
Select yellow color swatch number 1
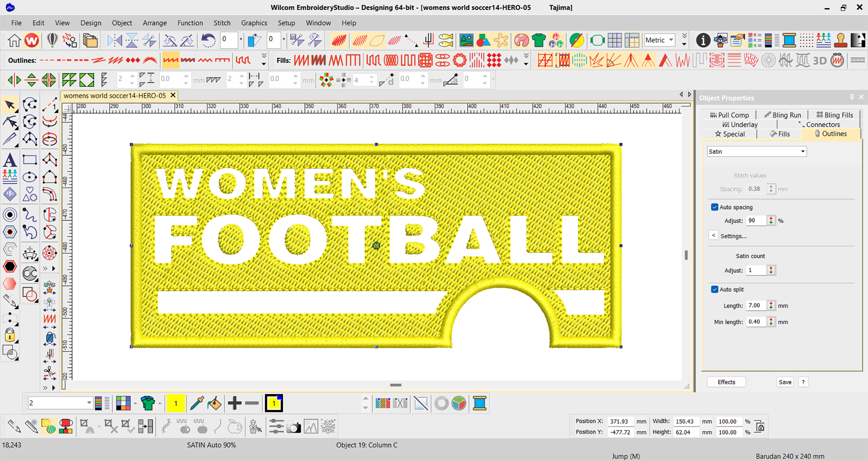(x=176, y=403)
